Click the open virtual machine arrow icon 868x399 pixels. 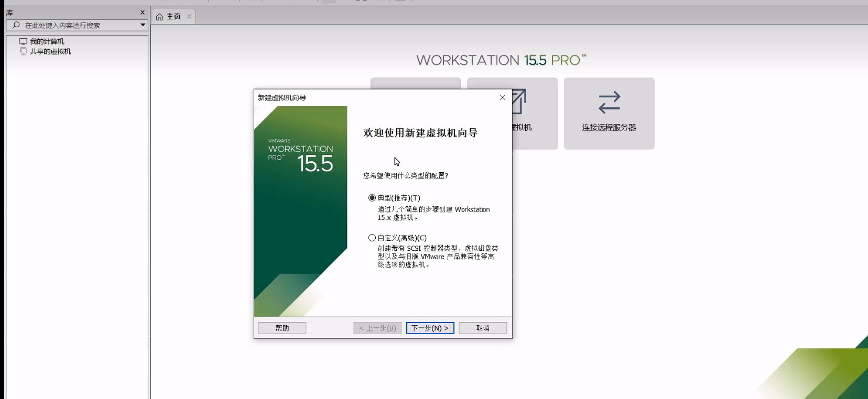click(519, 102)
